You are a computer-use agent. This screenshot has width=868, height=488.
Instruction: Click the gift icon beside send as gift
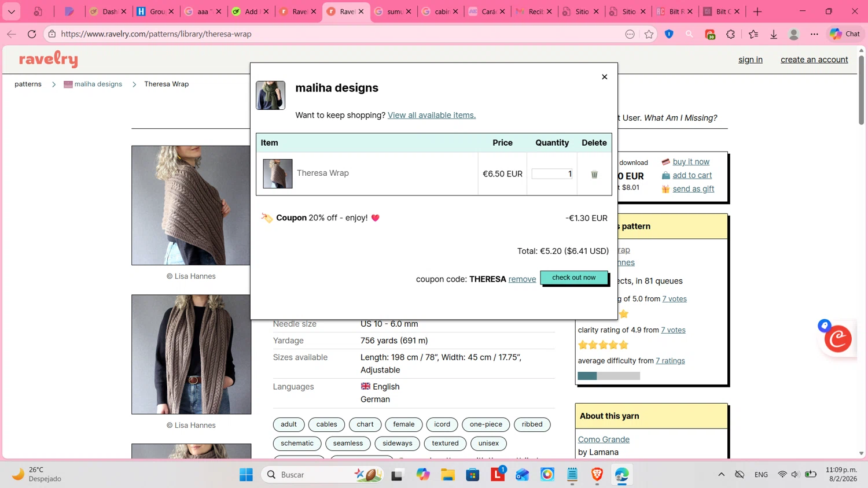coord(665,189)
